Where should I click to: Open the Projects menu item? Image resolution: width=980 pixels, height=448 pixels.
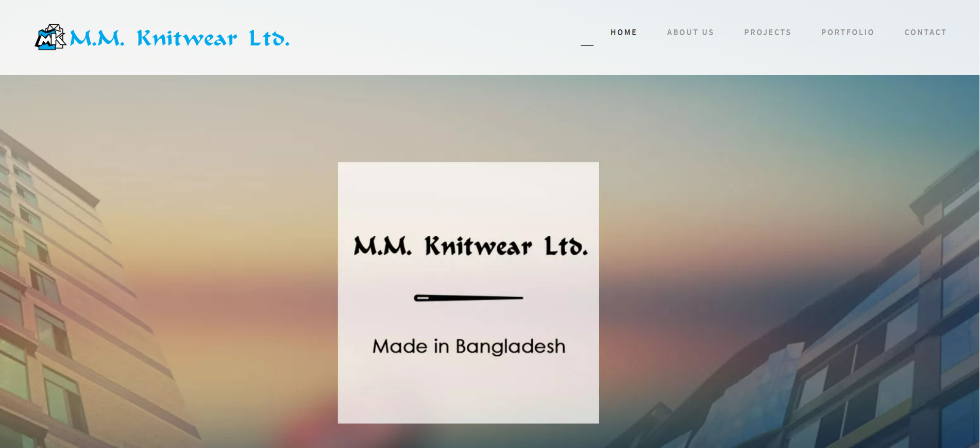767,32
